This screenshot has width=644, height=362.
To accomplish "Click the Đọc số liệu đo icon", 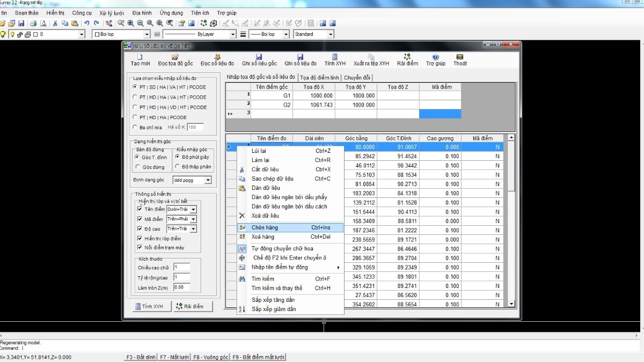I will tap(217, 57).
